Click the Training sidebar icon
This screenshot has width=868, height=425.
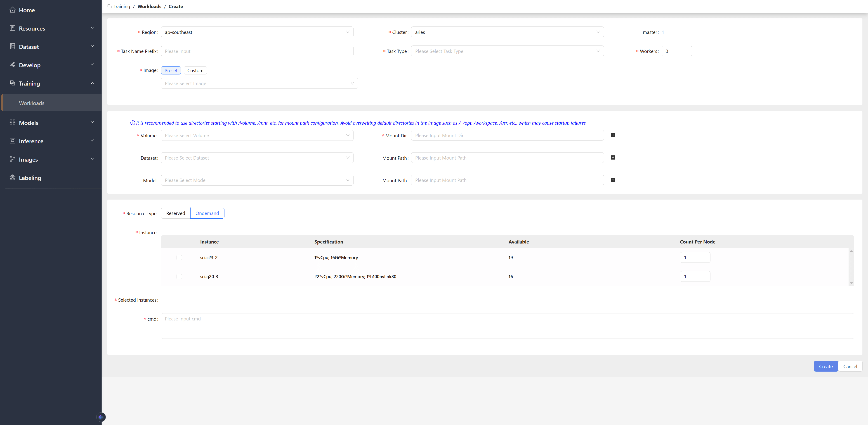[x=12, y=83]
